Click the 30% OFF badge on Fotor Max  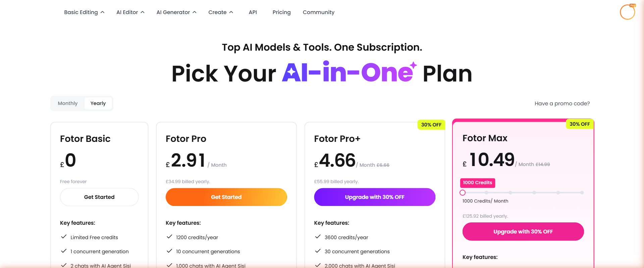pos(580,124)
